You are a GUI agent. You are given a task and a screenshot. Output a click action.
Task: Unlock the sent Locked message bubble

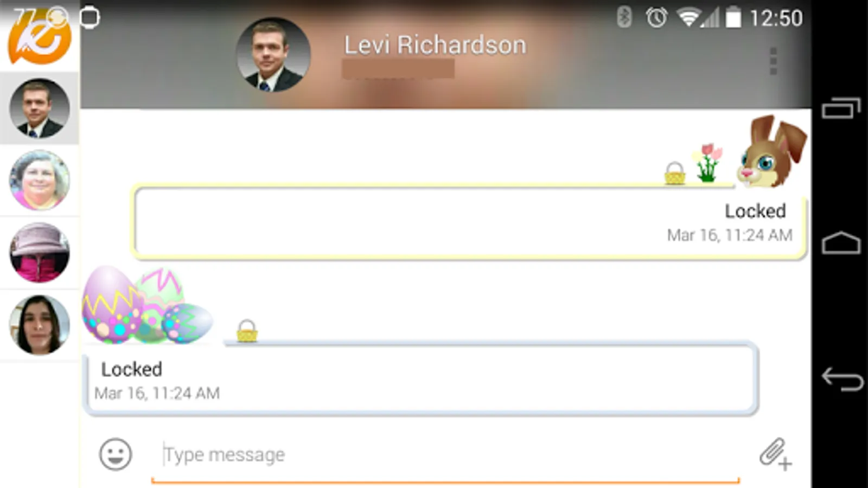(x=469, y=222)
